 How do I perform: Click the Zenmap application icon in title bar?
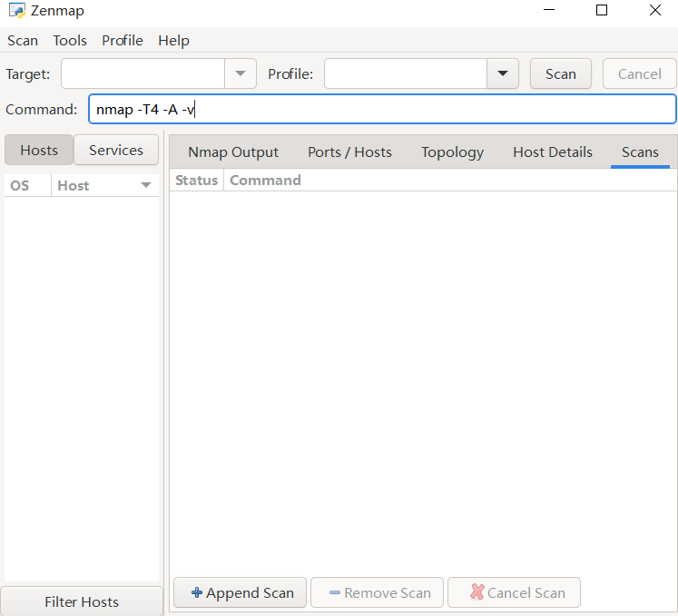[x=17, y=10]
